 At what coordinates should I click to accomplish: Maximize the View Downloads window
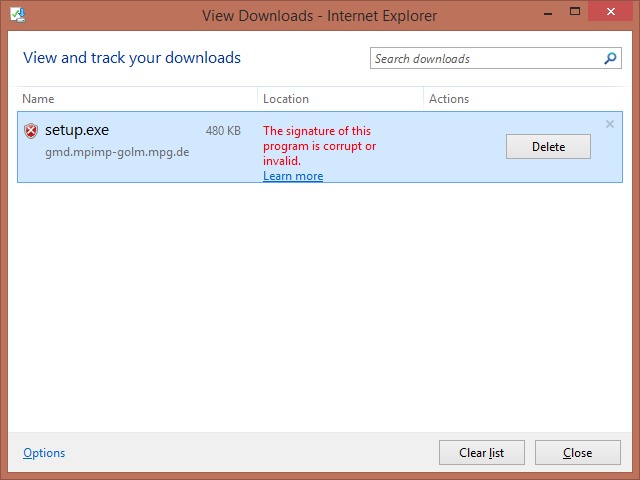pyautogui.click(x=575, y=11)
